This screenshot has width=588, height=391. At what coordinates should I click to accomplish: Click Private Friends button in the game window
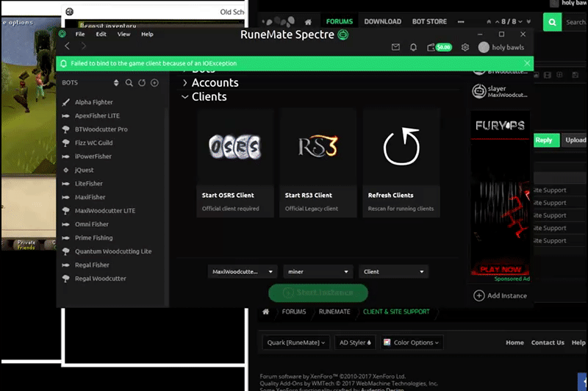click(x=26, y=245)
